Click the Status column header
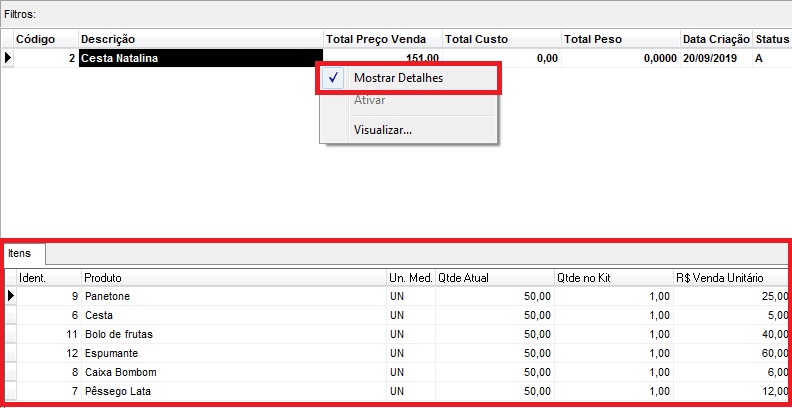The image size is (792, 408). [772, 39]
